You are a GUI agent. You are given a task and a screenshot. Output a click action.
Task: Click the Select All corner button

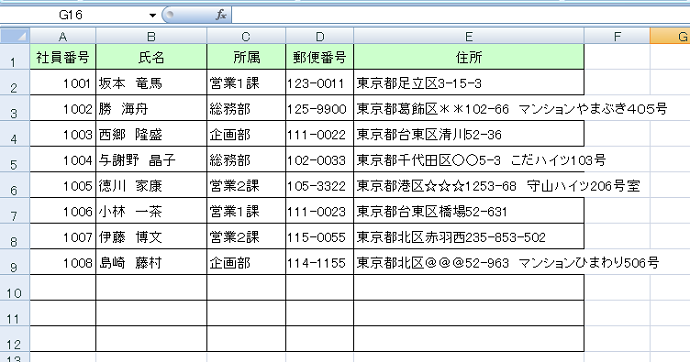point(15,36)
